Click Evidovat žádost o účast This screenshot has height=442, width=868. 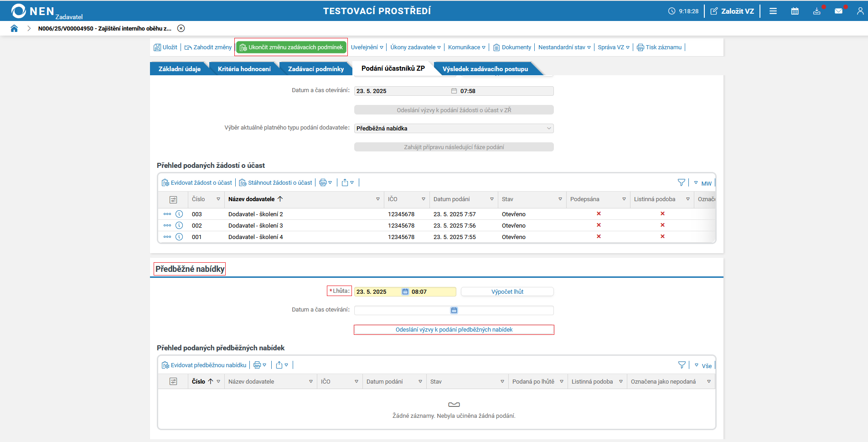point(197,182)
